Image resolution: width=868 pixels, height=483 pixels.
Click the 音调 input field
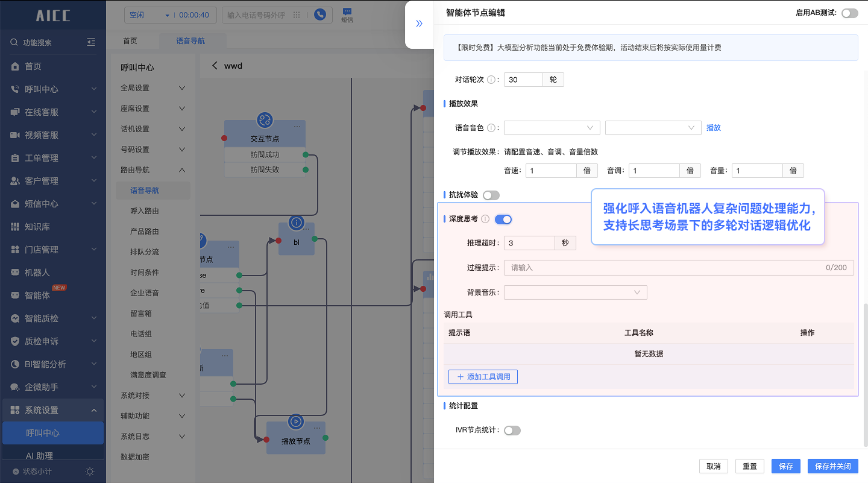[x=654, y=171]
